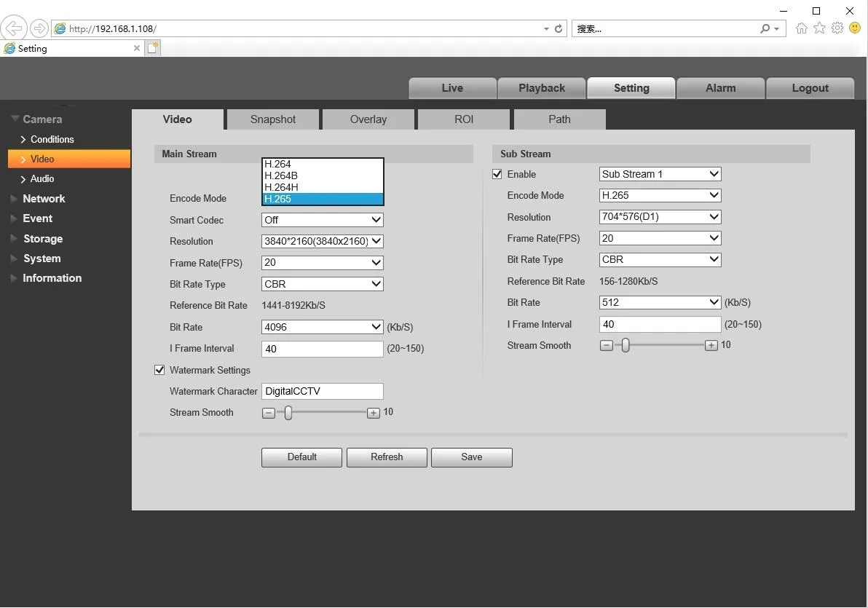Screen dimensions: 868x608
Task: Click the smiley feedback icon
Action: [856, 28]
